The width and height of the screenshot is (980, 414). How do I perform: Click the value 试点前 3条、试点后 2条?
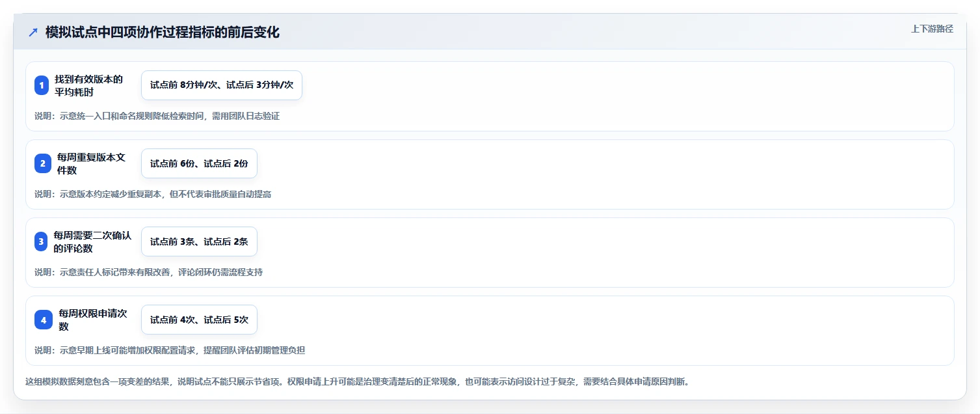pyautogui.click(x=199, y=241)
